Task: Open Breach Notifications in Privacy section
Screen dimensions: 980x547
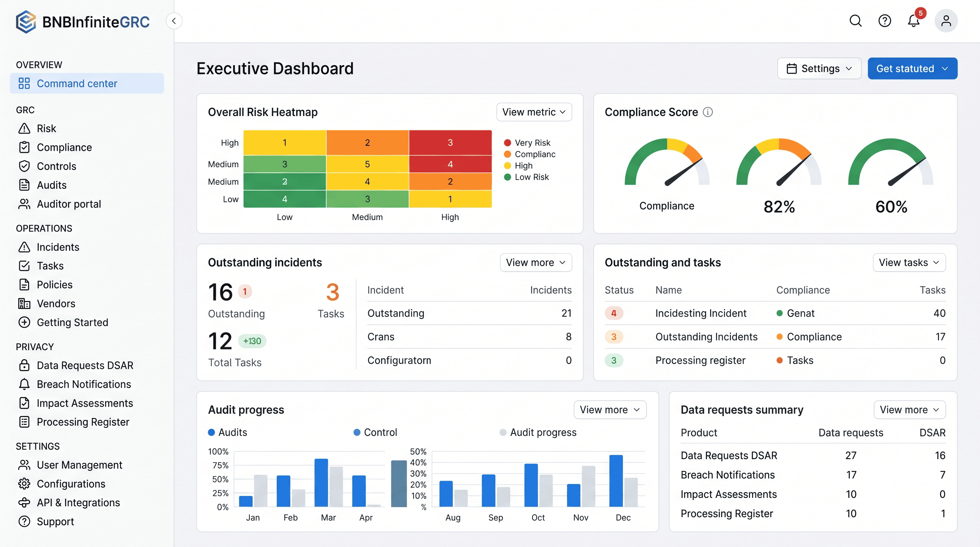Action: pos(84,384)
